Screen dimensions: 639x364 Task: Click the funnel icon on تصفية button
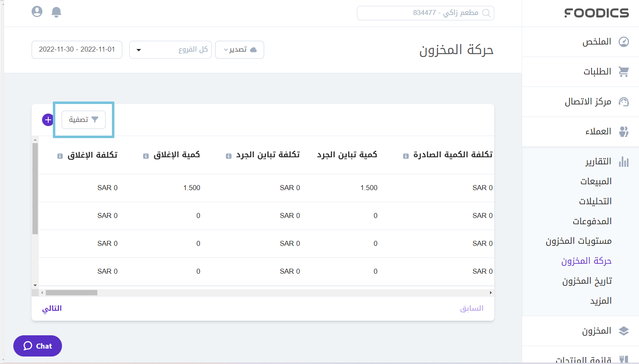coord(95,119)
